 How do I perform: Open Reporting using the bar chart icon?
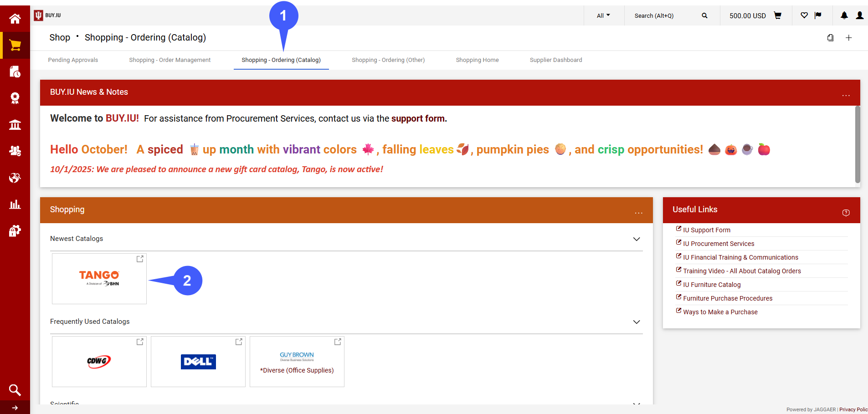15,204
